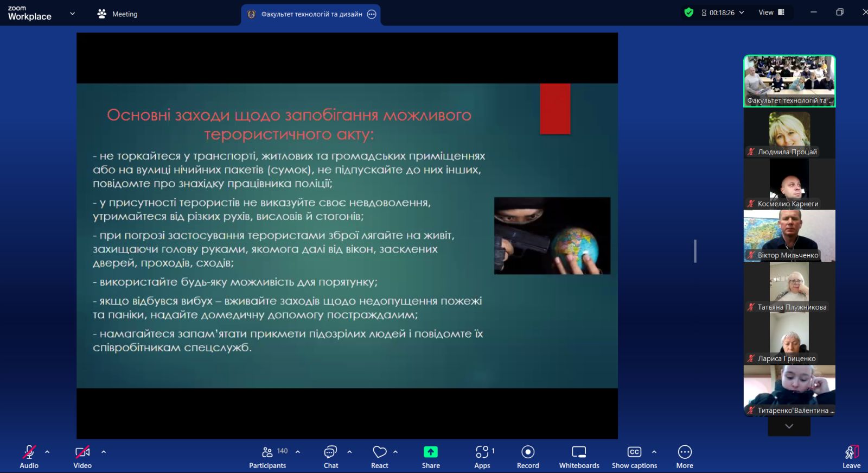Select Віктор Мильченко video thumbnail
This screenshot has height=473, width=868.
coord(789,236)
